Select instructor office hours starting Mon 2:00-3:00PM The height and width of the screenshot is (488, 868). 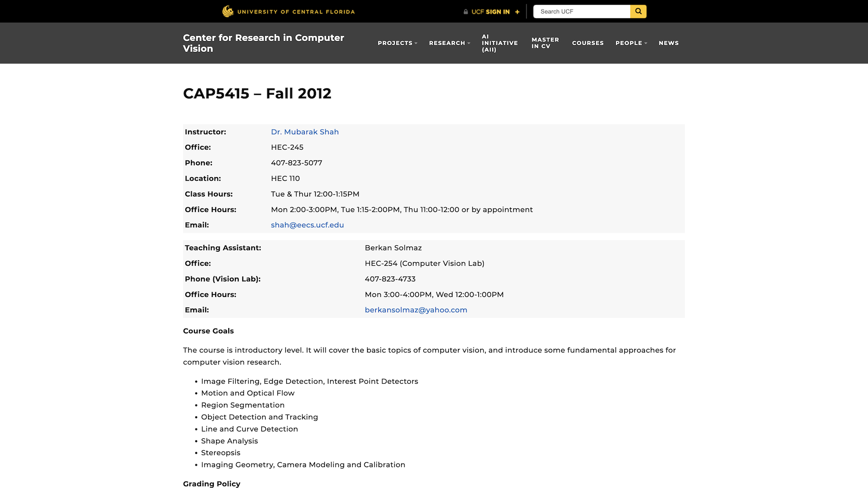click(402, 210)
